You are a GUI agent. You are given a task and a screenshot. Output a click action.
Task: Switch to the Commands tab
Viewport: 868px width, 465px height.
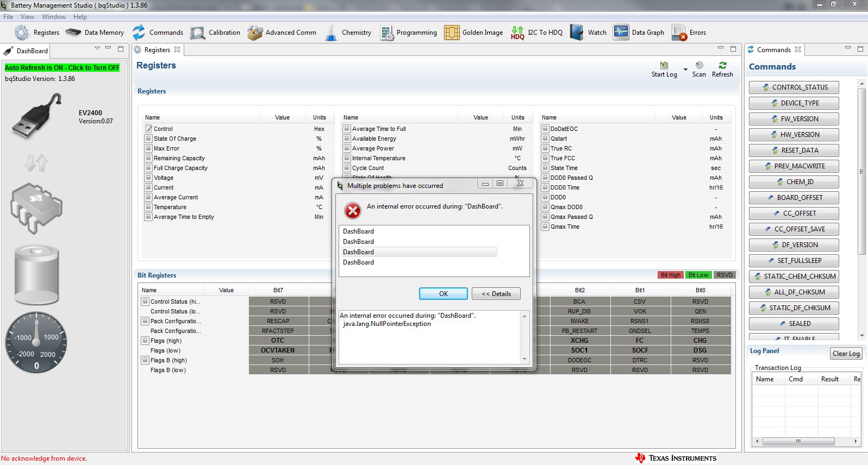pos(773,50)
